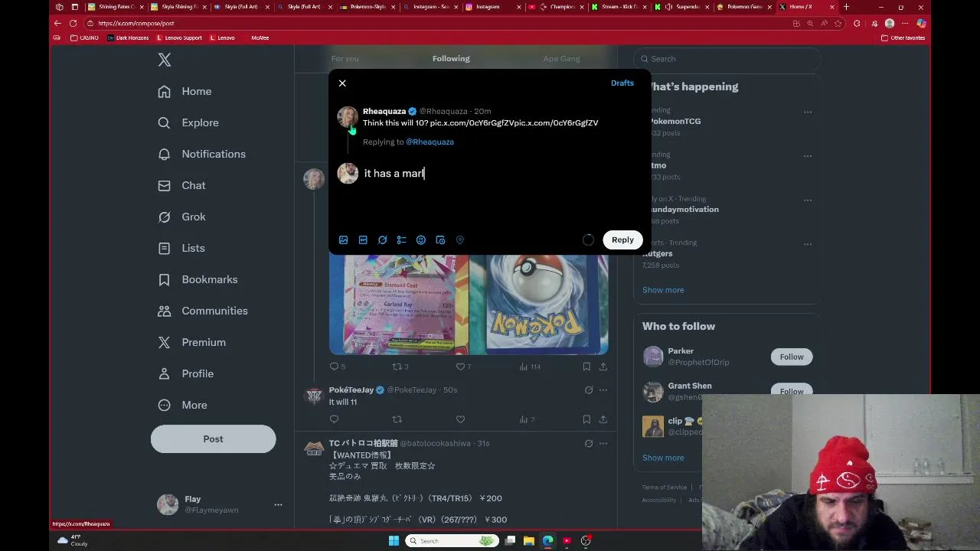Schedule the post via the calendar icon
Image resolution: width=980 pixels, height=551 pixels.
click(440, 240)
